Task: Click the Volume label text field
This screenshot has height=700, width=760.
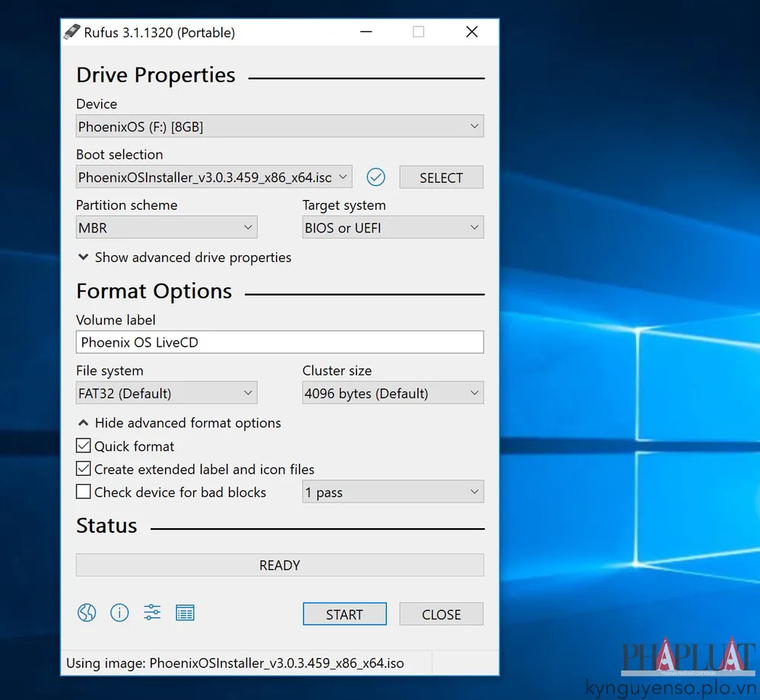Action: pos(280,342)
